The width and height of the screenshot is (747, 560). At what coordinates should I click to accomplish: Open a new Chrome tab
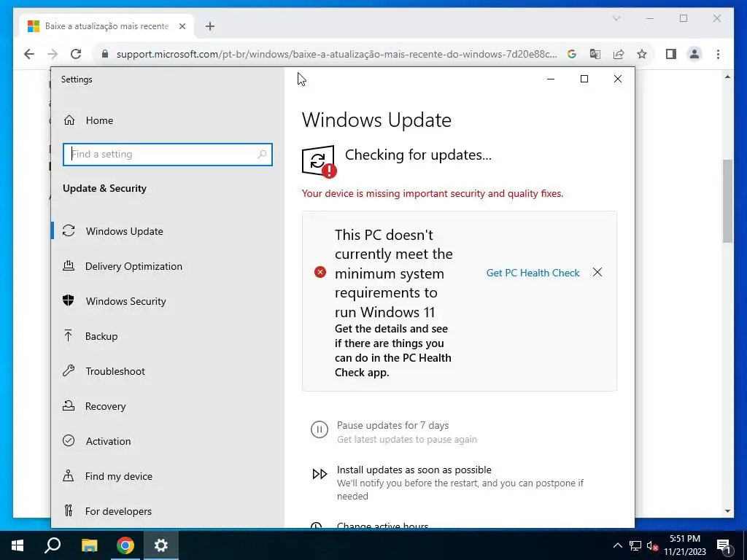point(209,26)
